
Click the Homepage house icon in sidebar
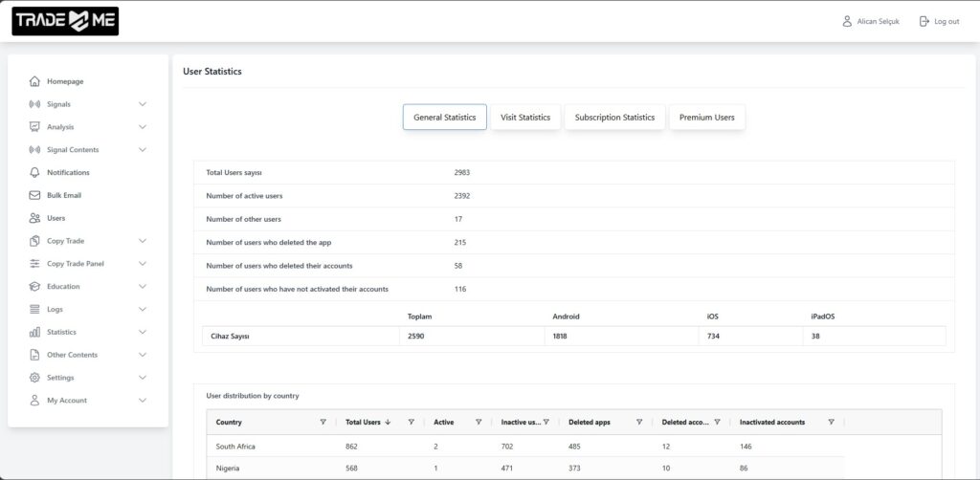34,81
